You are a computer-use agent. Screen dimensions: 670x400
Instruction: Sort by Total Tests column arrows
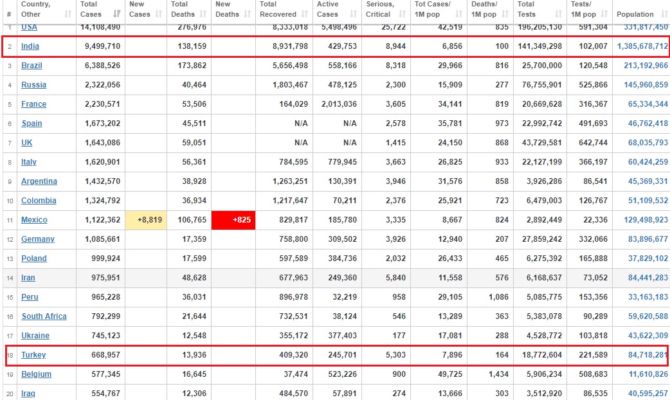pos(558,14)
